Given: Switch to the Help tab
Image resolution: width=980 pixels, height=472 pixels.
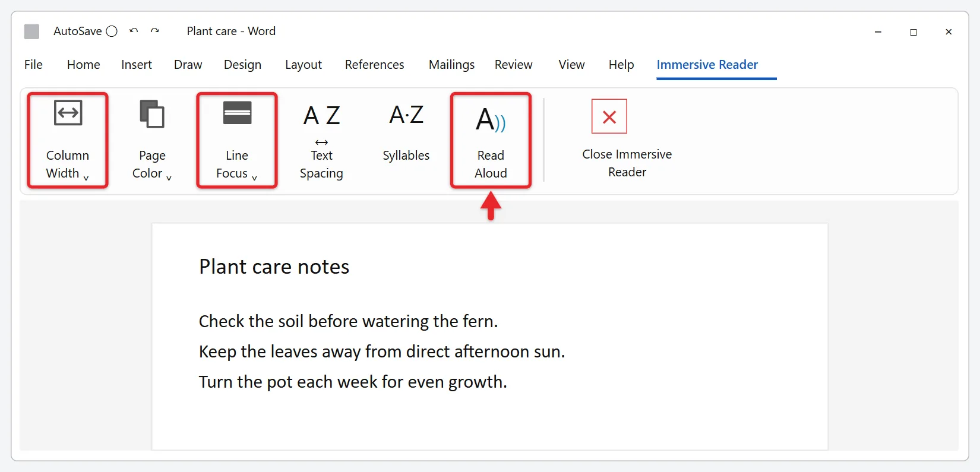Looking at the screenshot, I should (x=621, y=64).
